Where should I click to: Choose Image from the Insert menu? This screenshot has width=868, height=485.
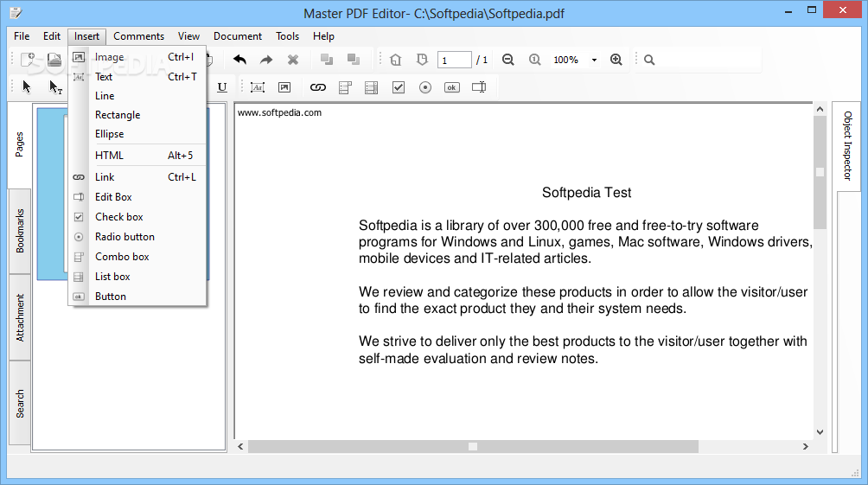[137, 56]
